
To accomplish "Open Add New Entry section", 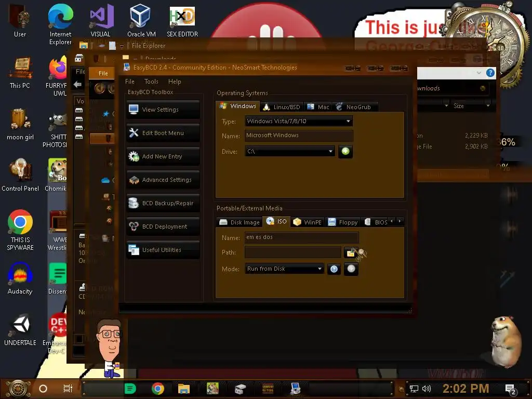I will (163, 156).
